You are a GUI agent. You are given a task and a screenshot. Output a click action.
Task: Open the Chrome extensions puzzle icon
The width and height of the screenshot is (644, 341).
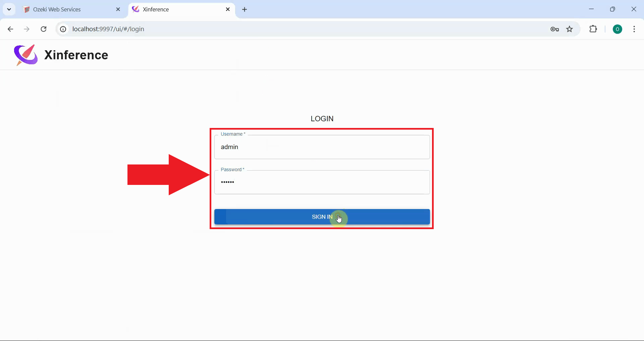pyautogui.click(x=593, y=29)
